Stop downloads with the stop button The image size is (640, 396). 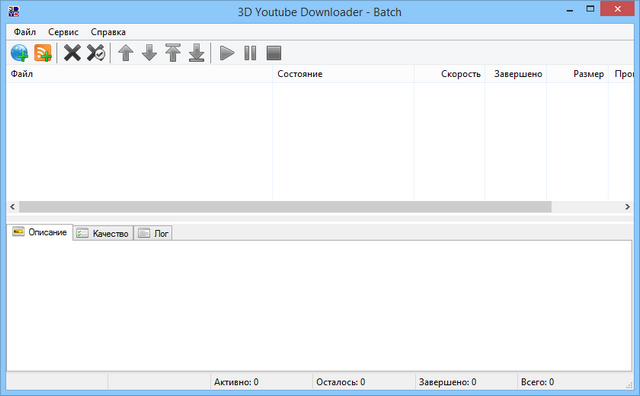(x=274, y=53)
